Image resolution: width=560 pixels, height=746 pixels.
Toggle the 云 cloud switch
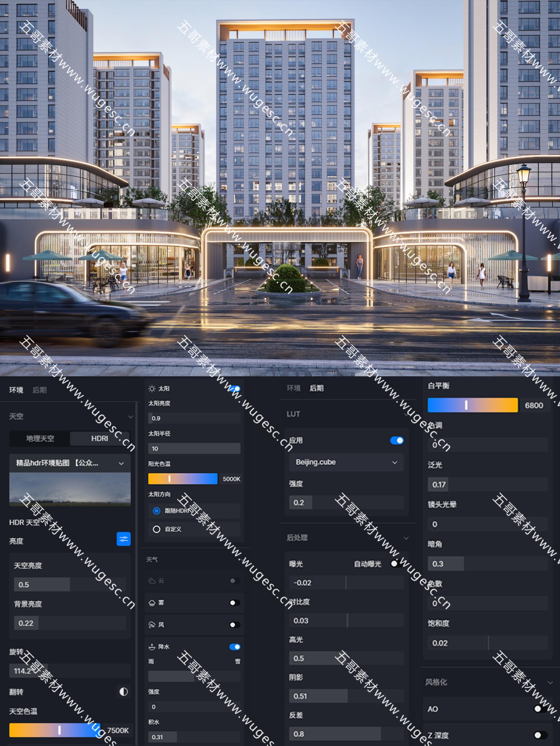[x=235, y=581]
